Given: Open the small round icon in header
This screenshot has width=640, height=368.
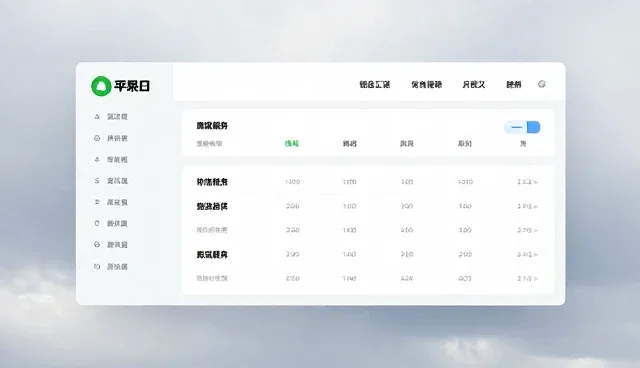Looking at the screenshot, I should click(x=542, y=84).
